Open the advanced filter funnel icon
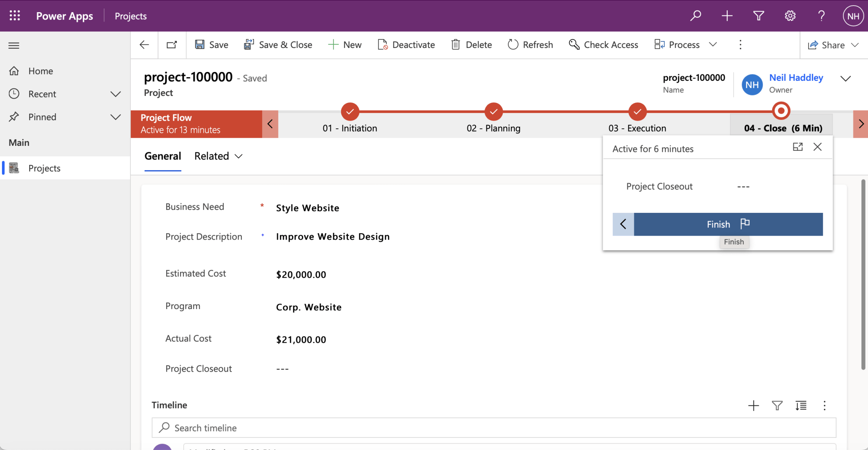Screen dimensions: 868x450 [758, 16]
